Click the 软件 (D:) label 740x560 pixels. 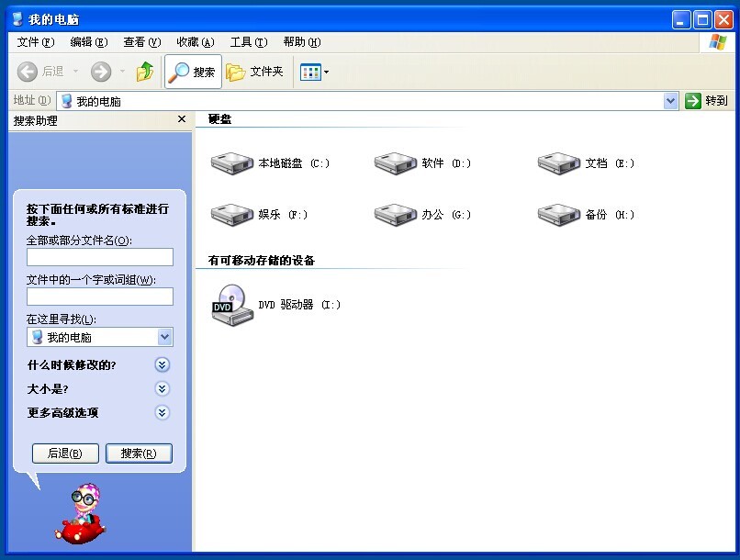click(446, 163)
